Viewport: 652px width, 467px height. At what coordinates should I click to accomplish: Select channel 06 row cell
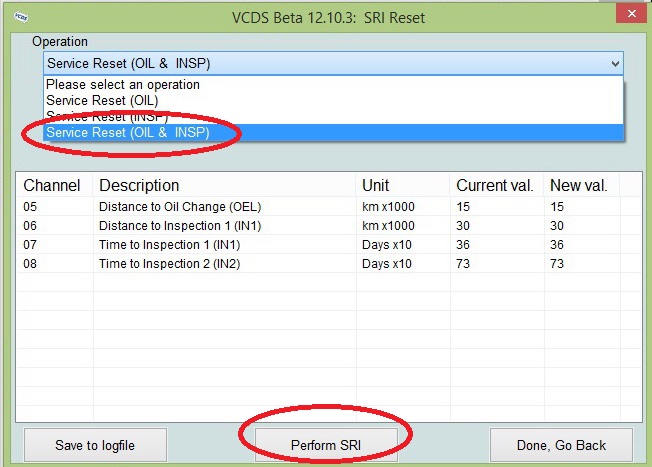click(30, 226)
